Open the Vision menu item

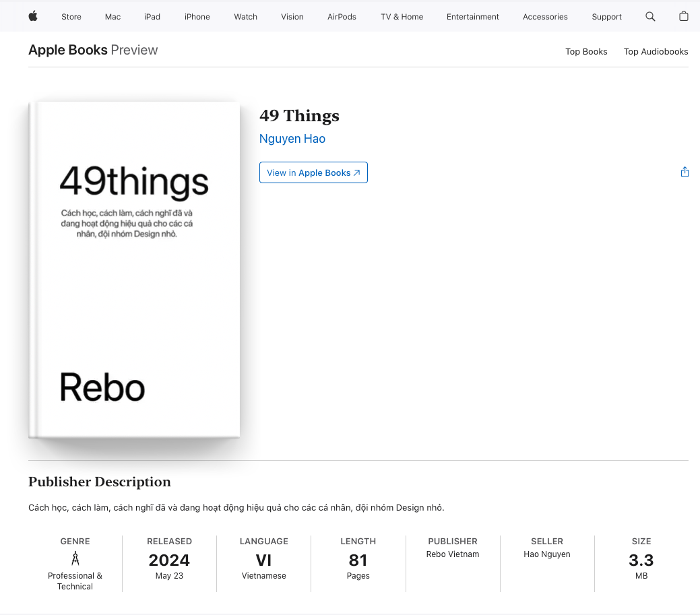pos(292,17)
